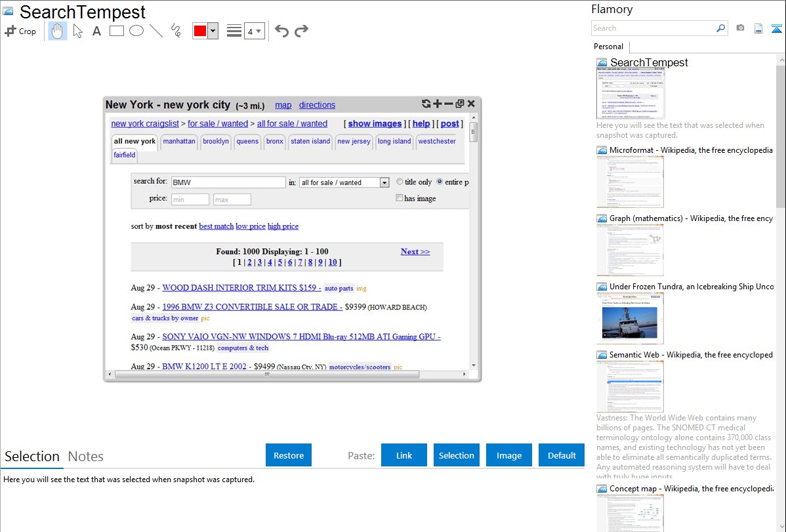Sort results by best match
The height and width of the screenshot is (532, 786).
click(216, 226)
